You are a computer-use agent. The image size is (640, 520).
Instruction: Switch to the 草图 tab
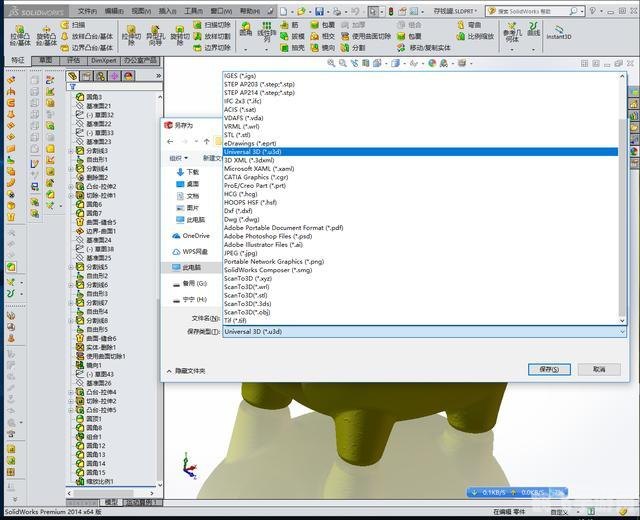click(x=46, y=60)
